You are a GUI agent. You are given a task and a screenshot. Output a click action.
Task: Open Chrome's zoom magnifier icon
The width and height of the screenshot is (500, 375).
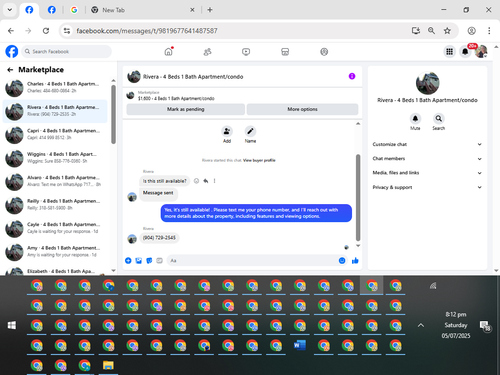431,31
